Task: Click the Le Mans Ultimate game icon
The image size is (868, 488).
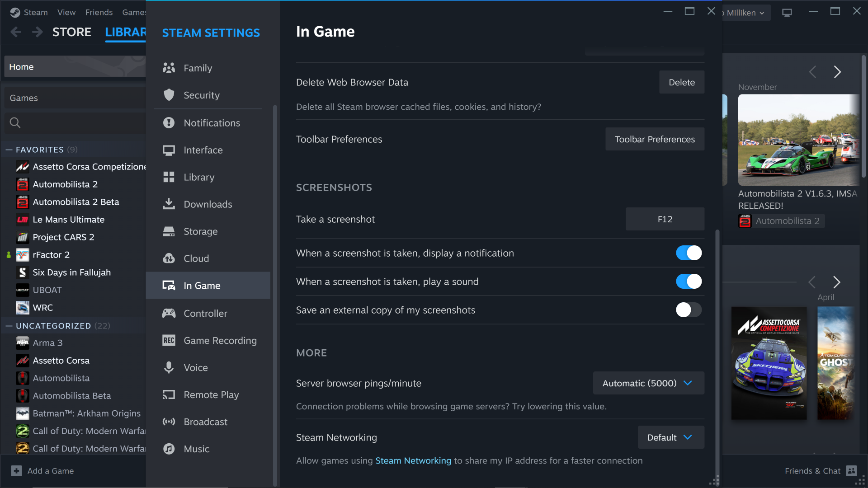Action: 22,220
